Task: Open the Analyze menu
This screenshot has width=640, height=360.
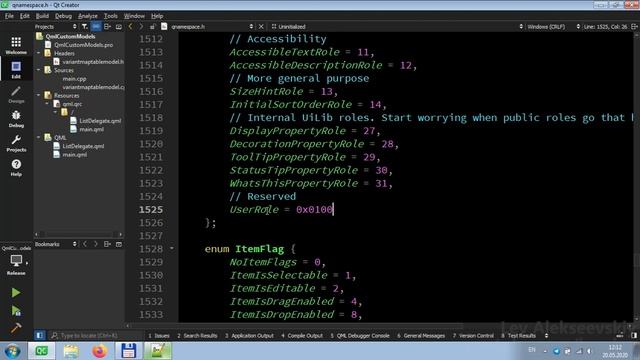Action: click(x=87, y=16)
